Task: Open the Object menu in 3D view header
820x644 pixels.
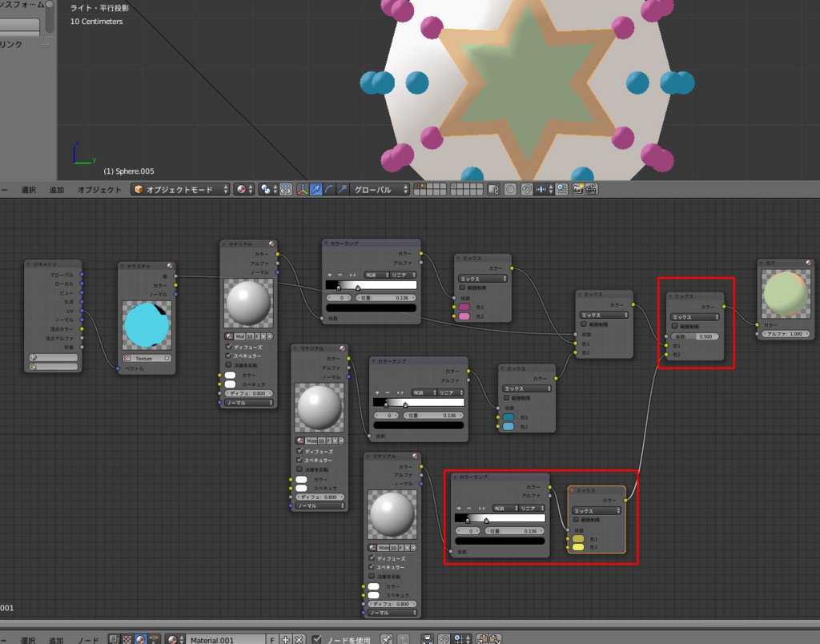Action: [x=99, y=189]
